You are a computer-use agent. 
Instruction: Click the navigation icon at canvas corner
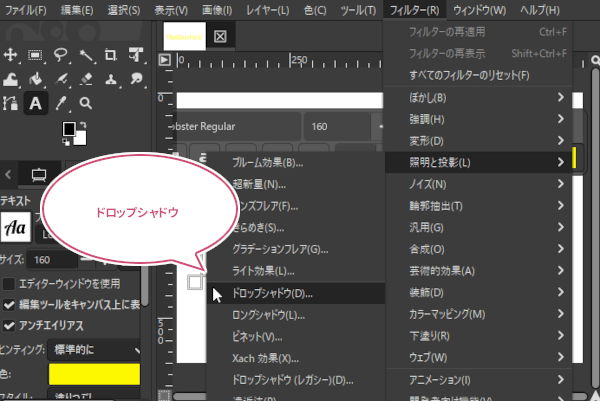pyautogui.click(x=595, y=396)
